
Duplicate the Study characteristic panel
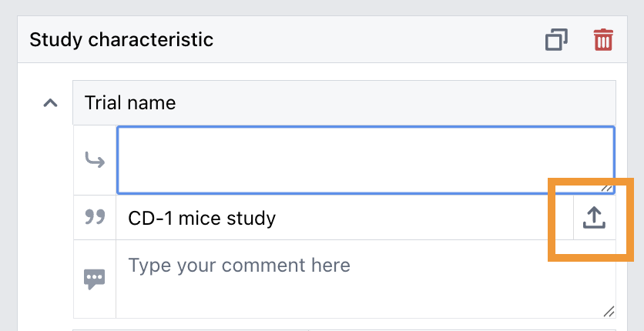click(556, 39)
